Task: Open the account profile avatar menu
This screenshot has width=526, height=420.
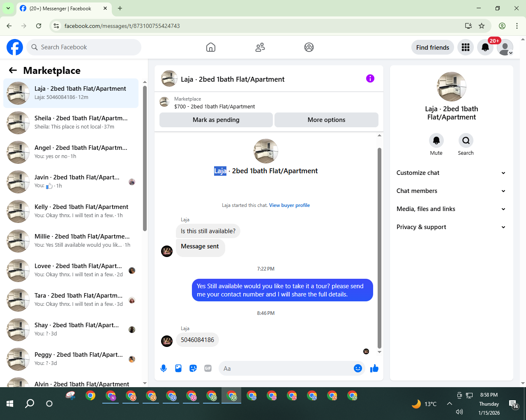Action: pos(505,47)
